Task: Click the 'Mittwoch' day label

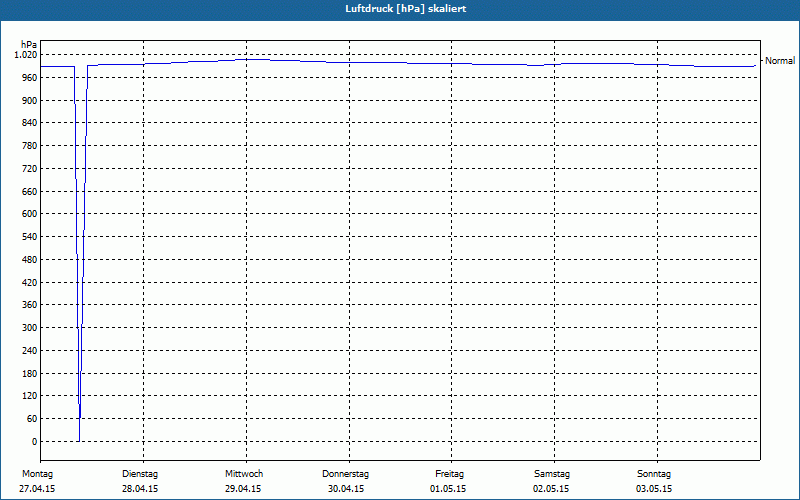Action: point(244,474)
